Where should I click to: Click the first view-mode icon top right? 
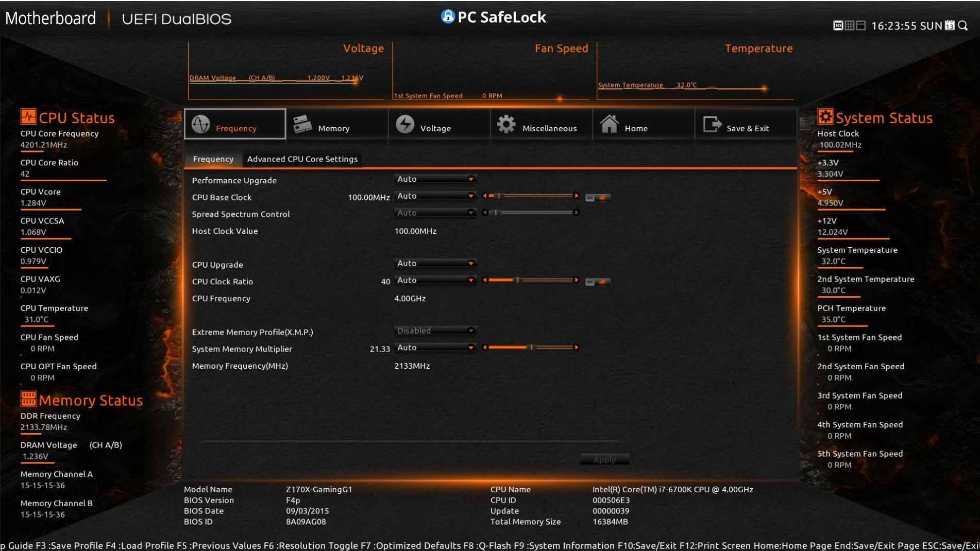coord(838,25)
